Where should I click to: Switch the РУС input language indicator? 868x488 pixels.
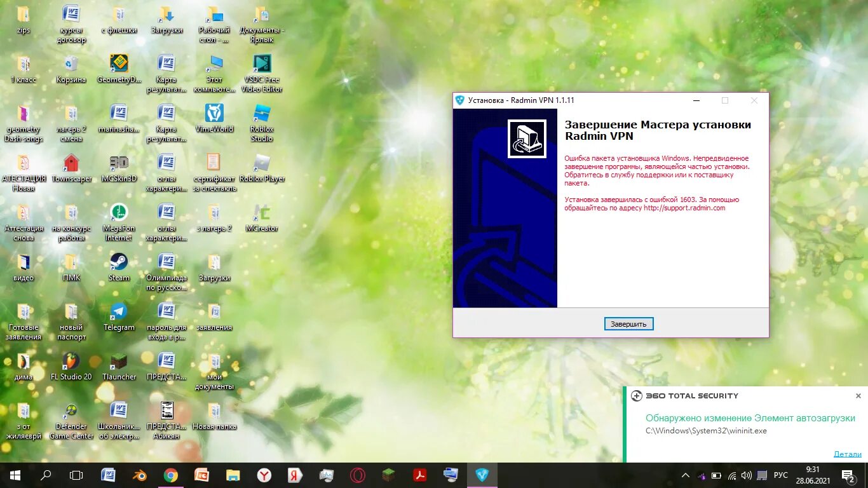781,475
